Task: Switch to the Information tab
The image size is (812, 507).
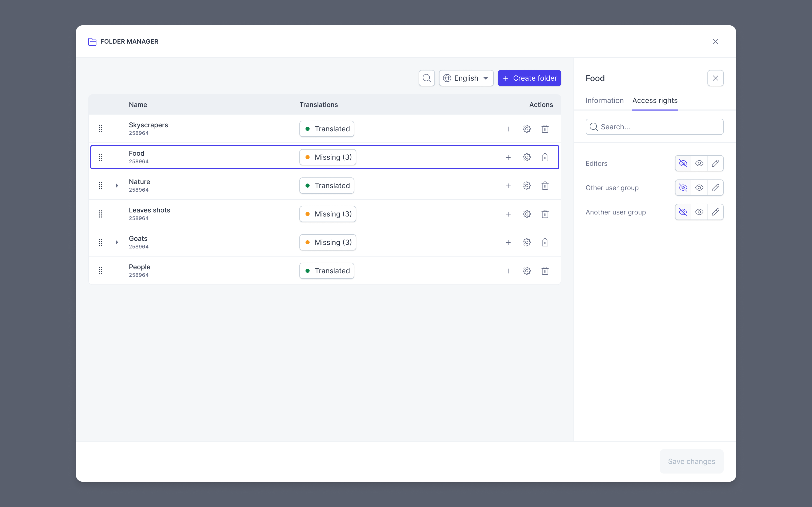Action: pos(604,100)
